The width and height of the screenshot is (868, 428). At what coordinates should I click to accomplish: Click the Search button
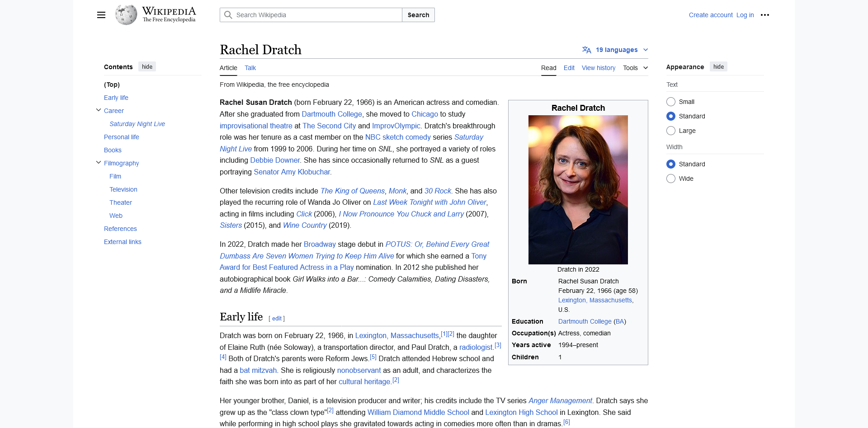tap(418, 15)
